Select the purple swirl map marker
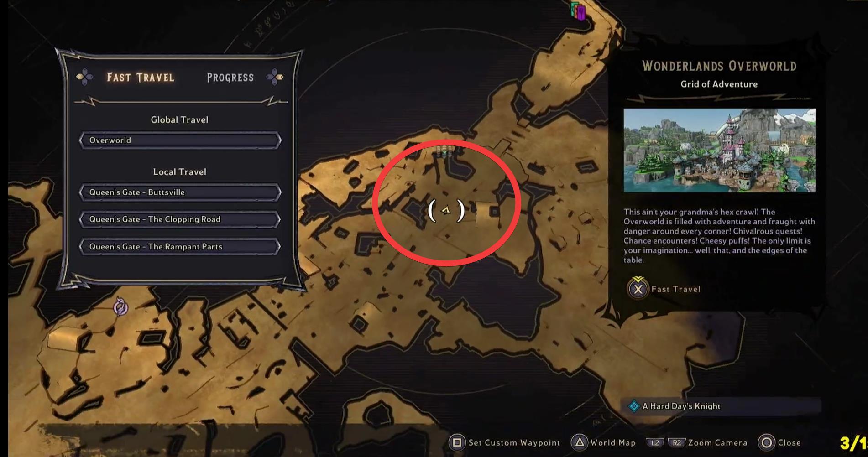 tap(120, 307)
